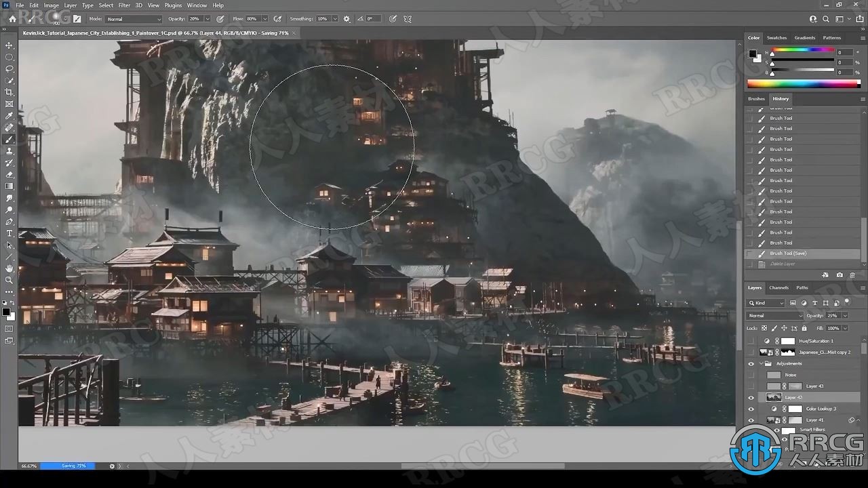Select the Brush Tool (Save) history state
The image size is (868, 488).
point(804,253)
